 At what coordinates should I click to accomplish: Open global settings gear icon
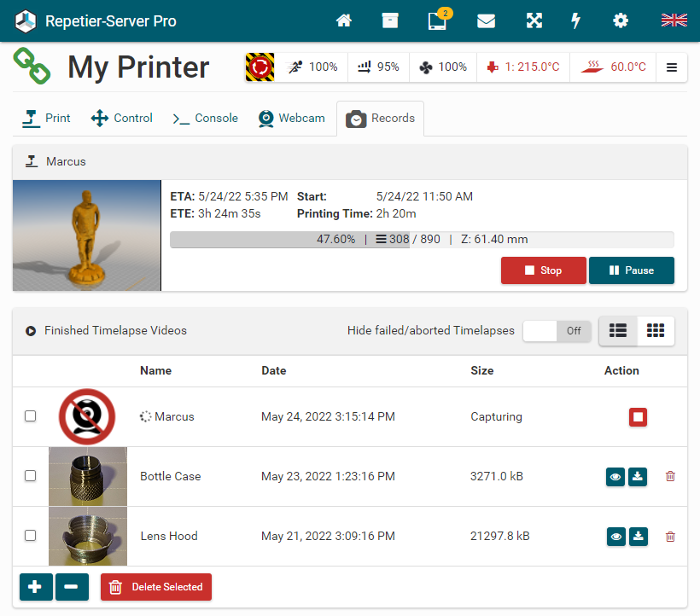pyautogui.click(x=621, y=20)
